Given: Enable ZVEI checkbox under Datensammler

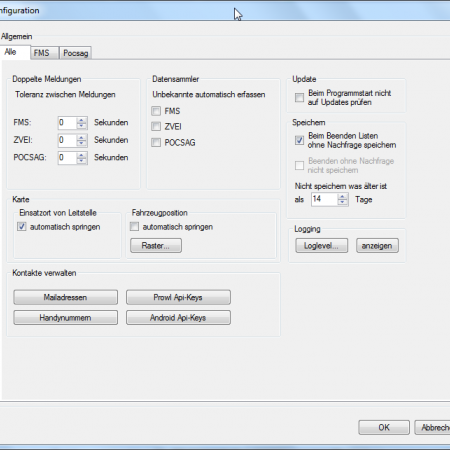Looking at the screenshot, I should tap(156, 126).
